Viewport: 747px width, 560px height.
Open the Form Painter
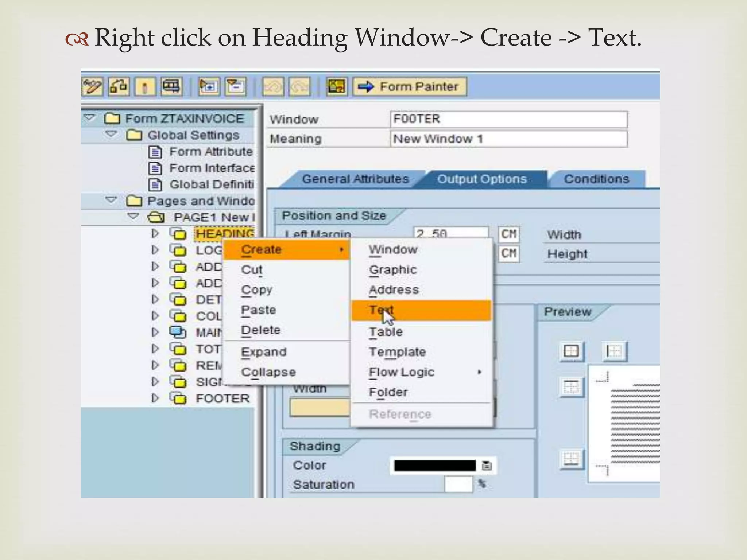[x=410, y=87]
